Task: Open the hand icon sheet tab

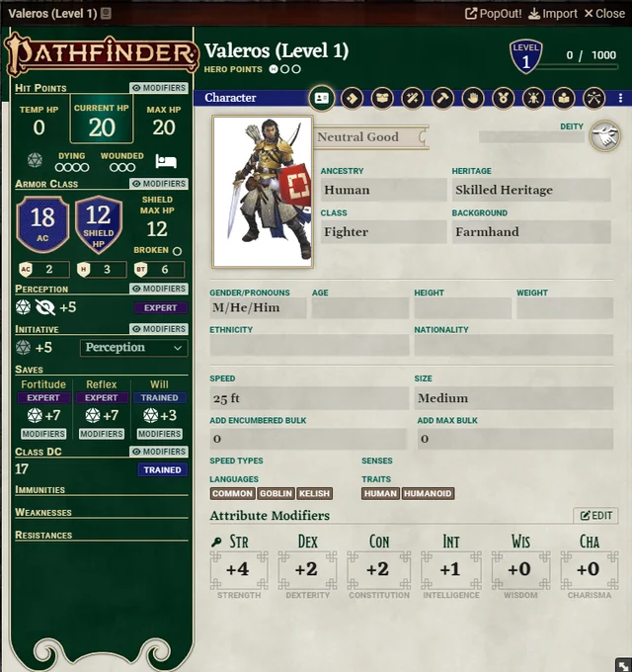Action: (473, 98)
